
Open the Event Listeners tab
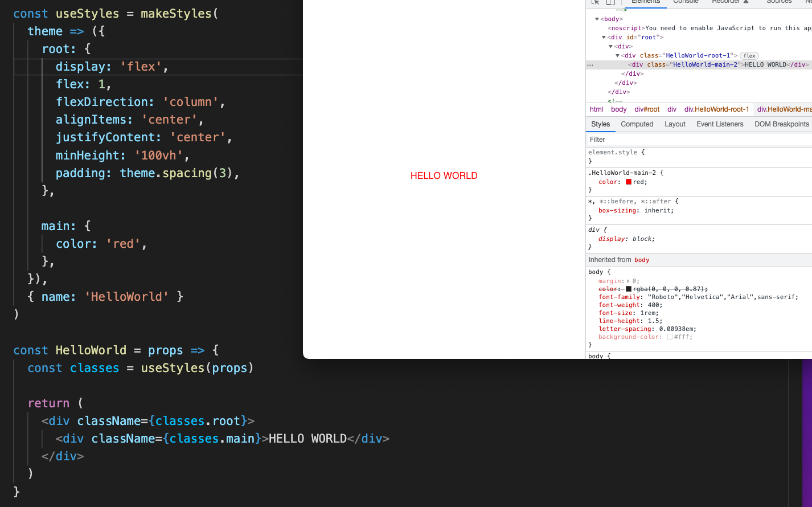(720, 124)
